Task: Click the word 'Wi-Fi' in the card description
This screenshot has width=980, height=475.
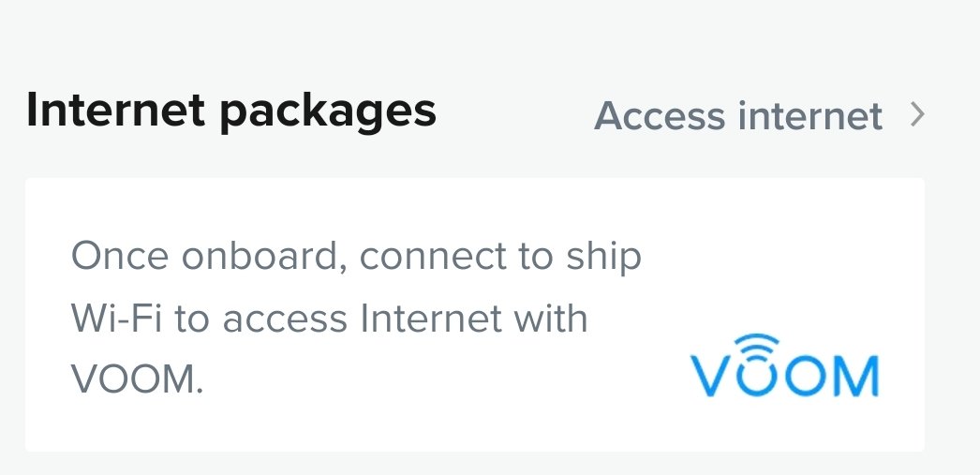Action: click(x=117, y=319)
